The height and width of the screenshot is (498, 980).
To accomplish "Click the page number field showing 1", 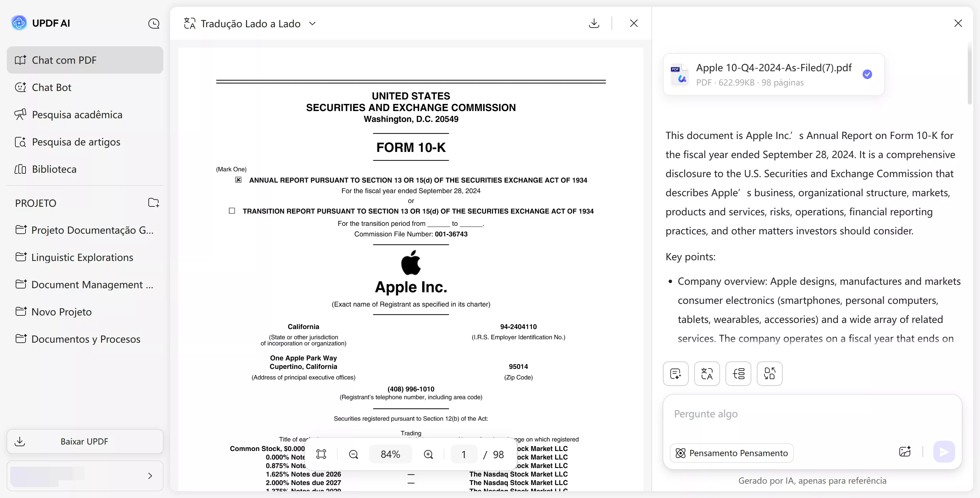I will click(463, 454).
